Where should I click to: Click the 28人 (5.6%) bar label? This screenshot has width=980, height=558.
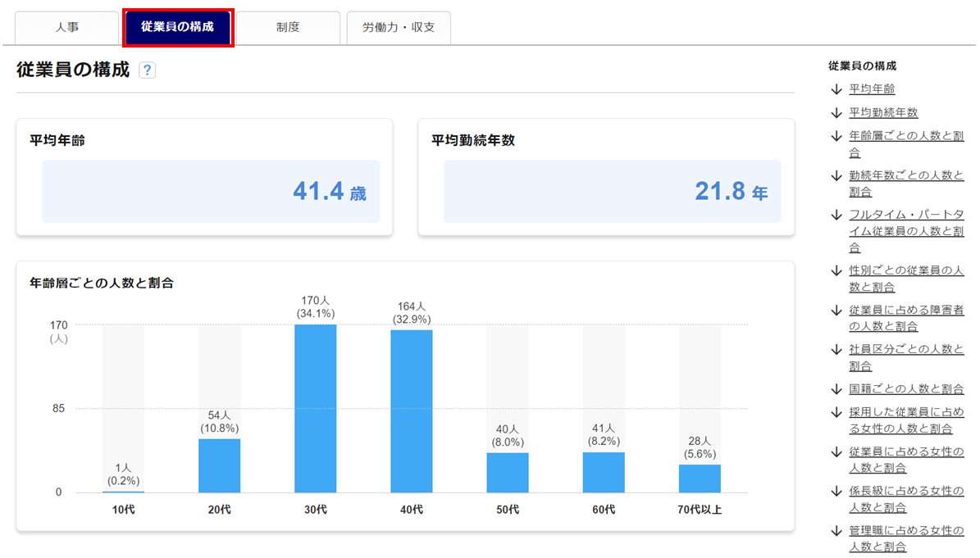(700, 447)
